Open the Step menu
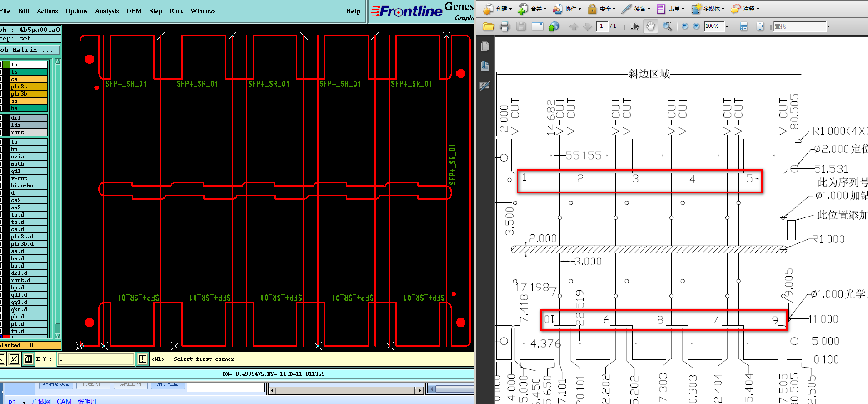The image size is (868, 404). [155, 11]
